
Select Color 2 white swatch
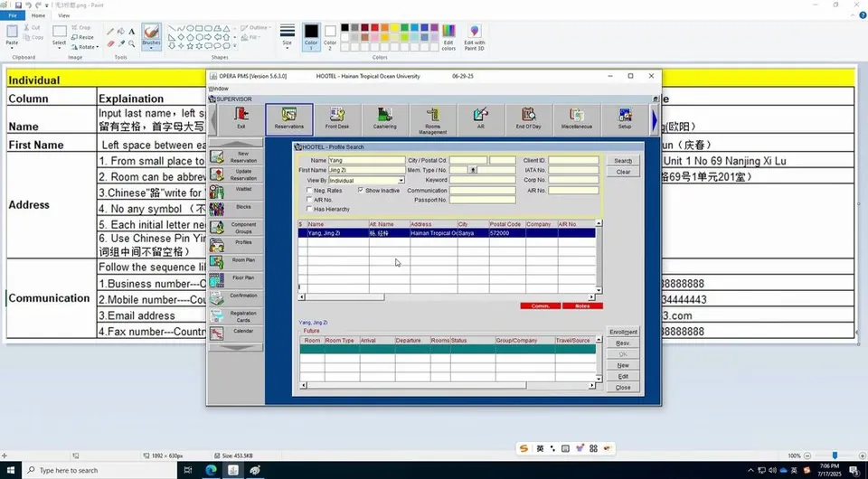[x=330, y=37]
